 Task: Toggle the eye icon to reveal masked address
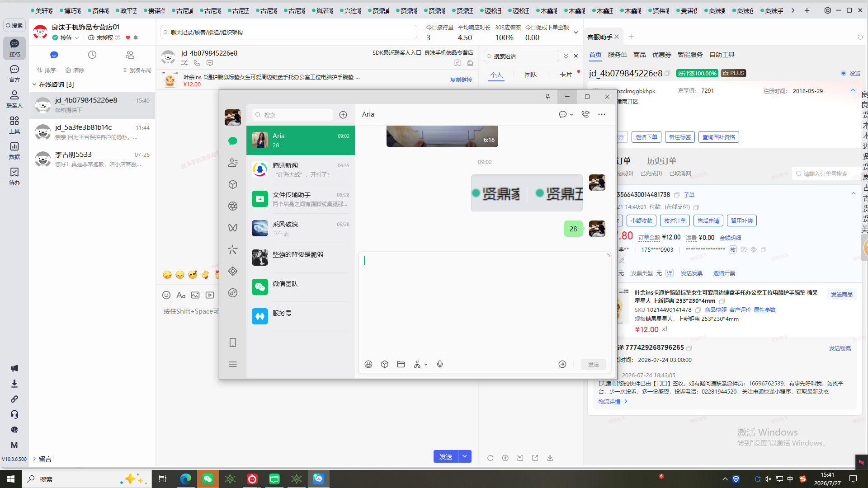[x=754, y=249]
